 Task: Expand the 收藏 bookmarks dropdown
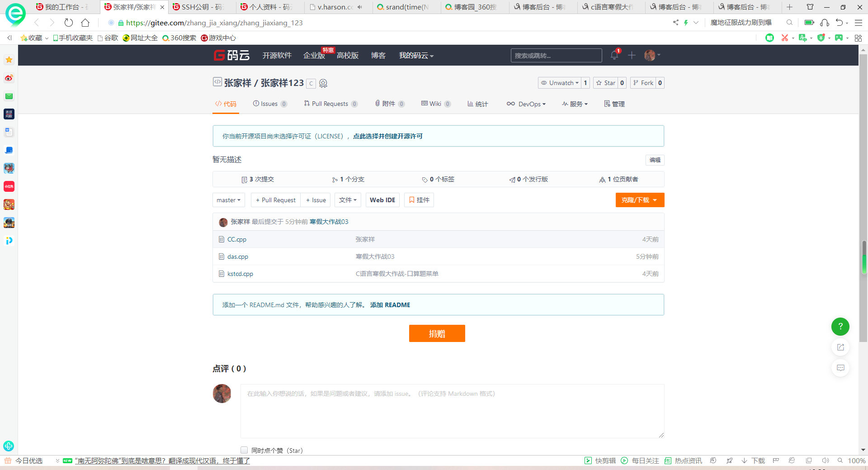(34, 38)
